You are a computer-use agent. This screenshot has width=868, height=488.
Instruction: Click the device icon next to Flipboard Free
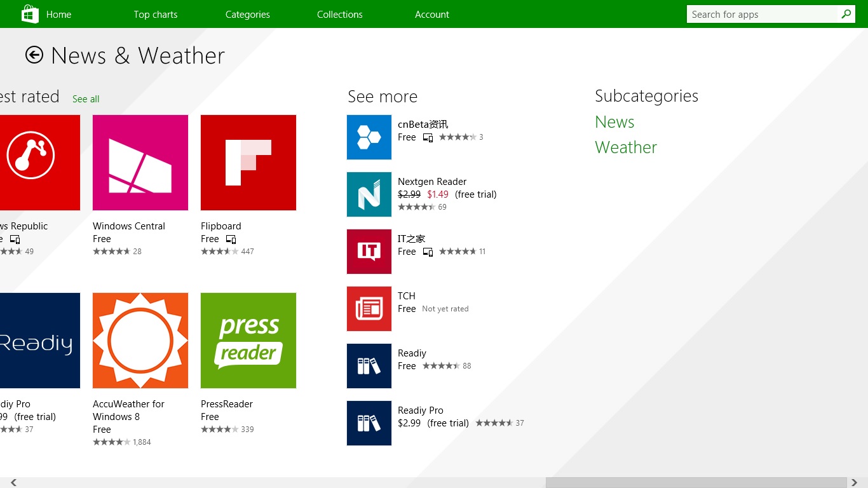(x=231, y=240)
